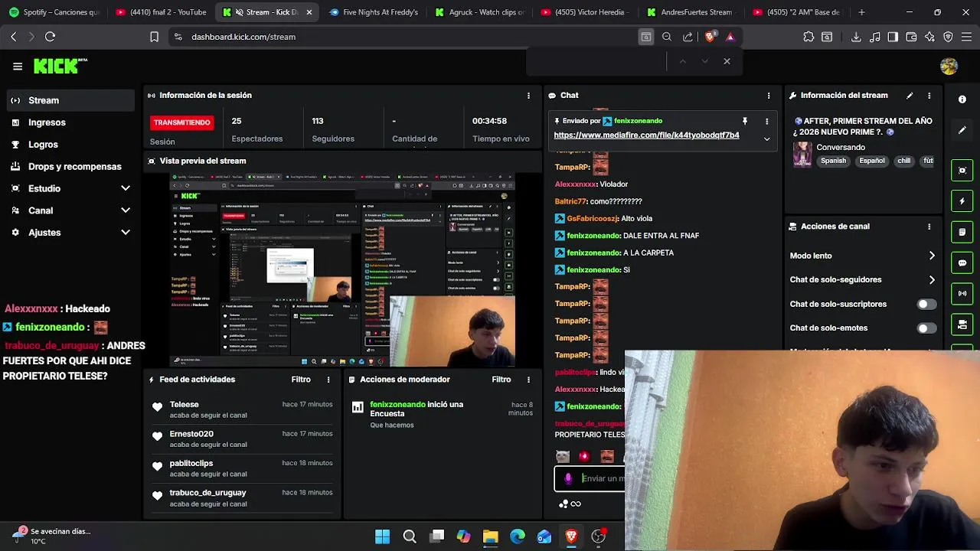Open File Explorer from taskbar
The image size is (980, 551).
click(x=490, y=536)
